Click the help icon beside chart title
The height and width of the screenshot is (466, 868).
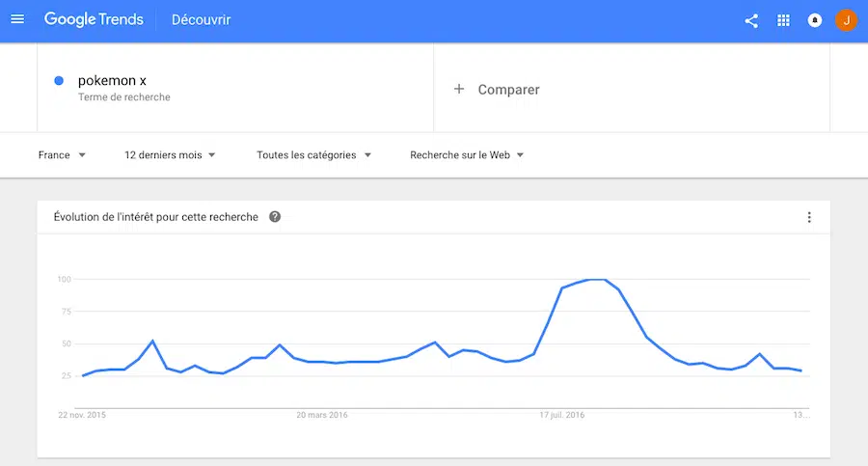275,217
